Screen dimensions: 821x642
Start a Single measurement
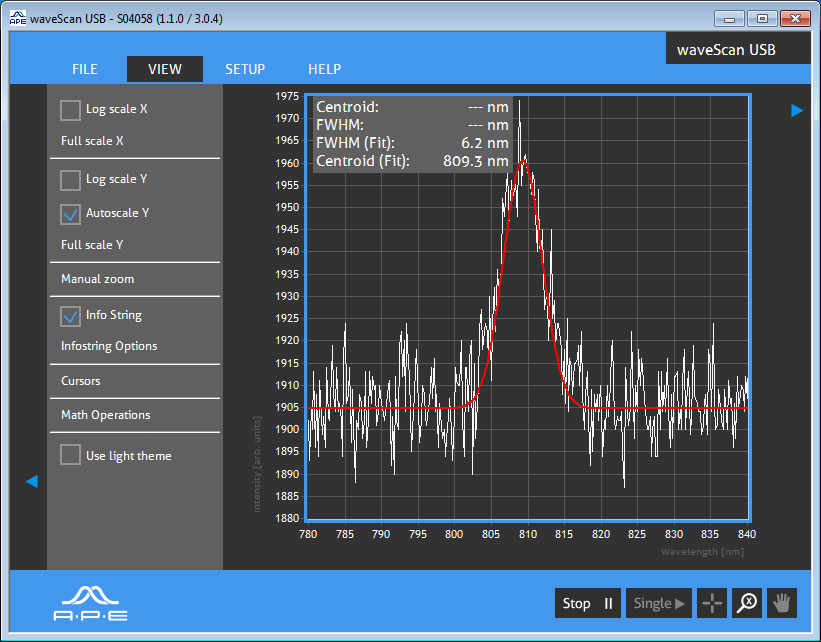coord(658,603)
